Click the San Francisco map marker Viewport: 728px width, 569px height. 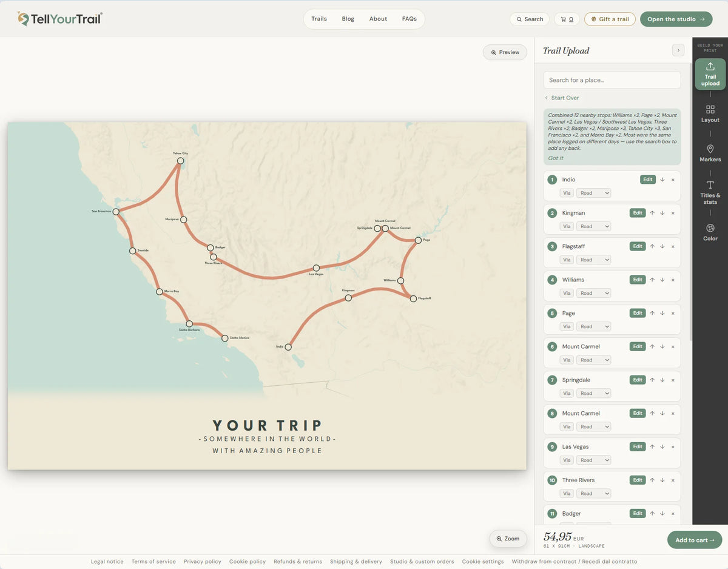116,212
